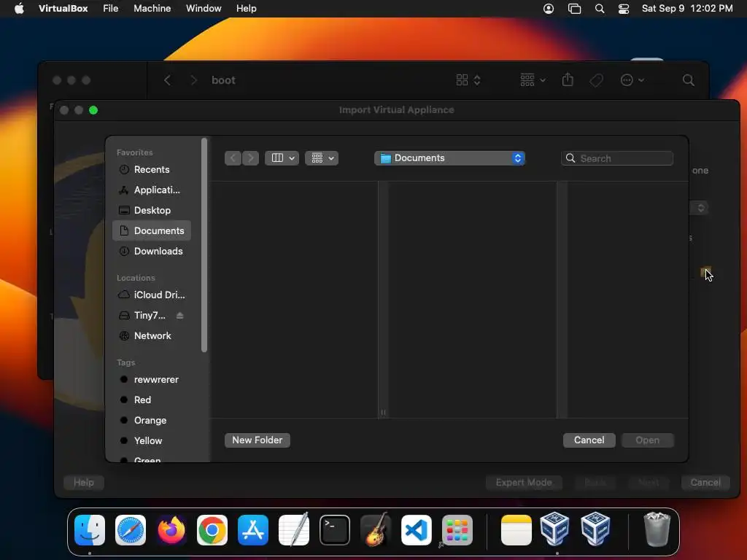
Task: Open the Machine menu
Action: coord(152,9)
